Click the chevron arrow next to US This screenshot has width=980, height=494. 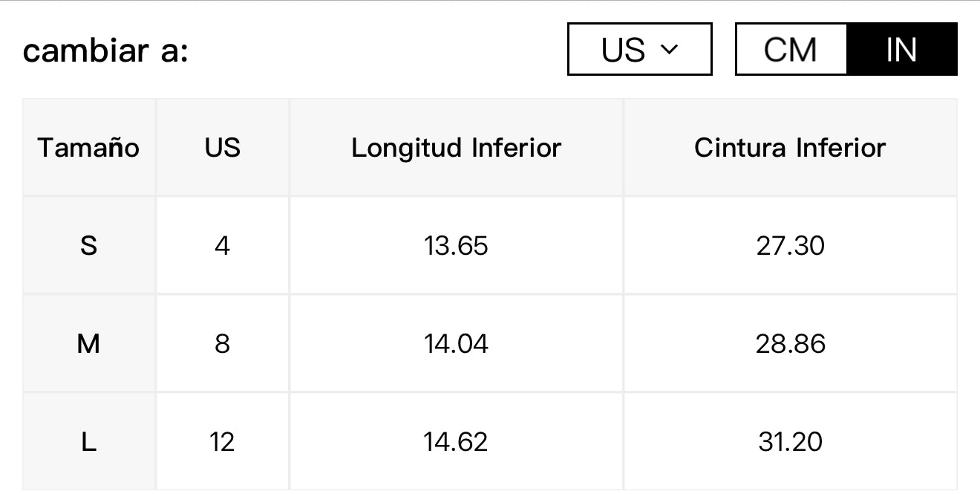pyautogui.click(x=669, y=50)
